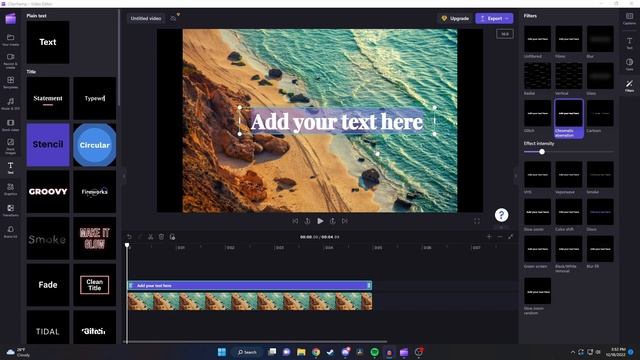Open the Filters tab on right sidebar
The height and width of the screenshot is (360, 640).
pyautogui.click(x=629, y=86)
